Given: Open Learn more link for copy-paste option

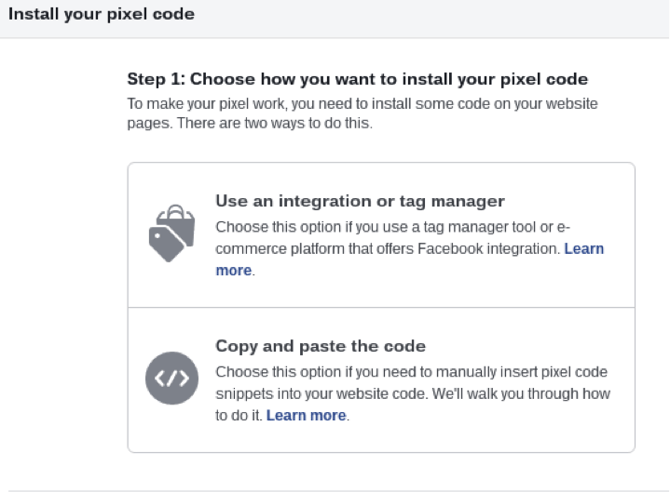Looking at the screenshot, I should pyautogui.click(x=306, y=415).
